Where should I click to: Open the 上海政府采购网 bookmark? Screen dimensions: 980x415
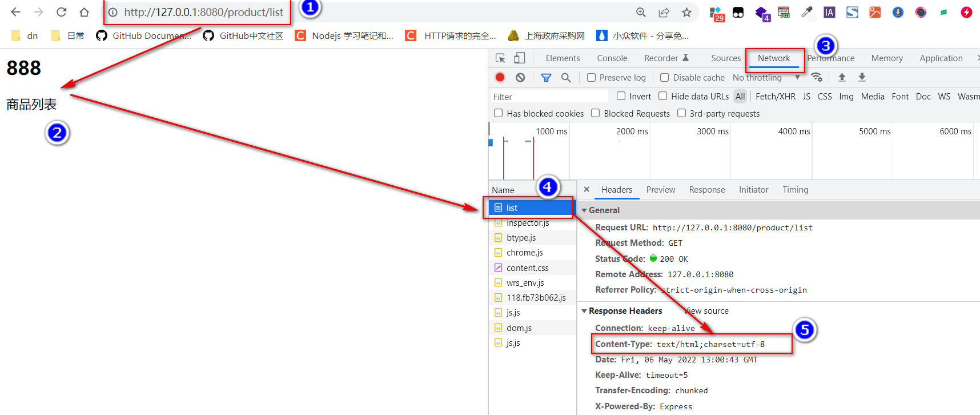[547, 35]
